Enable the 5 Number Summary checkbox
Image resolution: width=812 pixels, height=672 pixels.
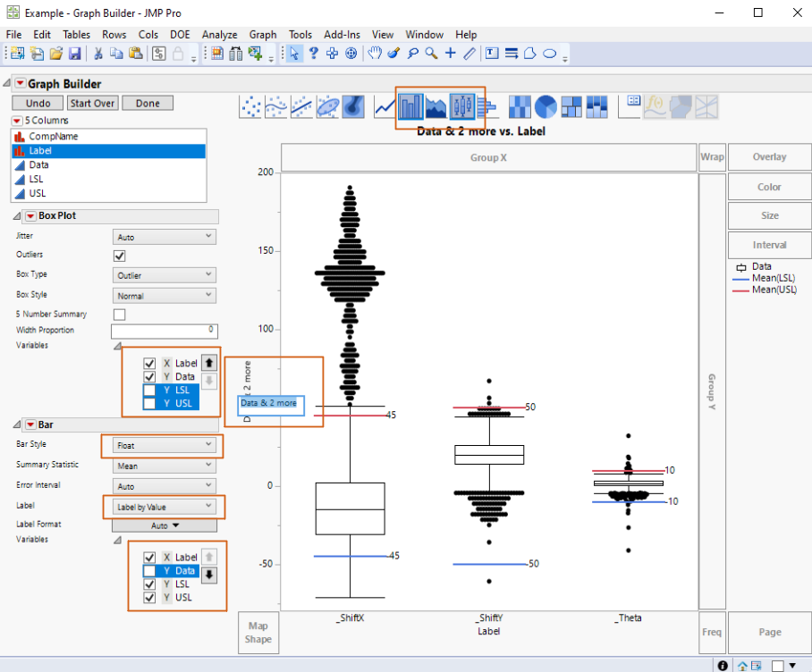pyautogui.click(x=119, y=315)
